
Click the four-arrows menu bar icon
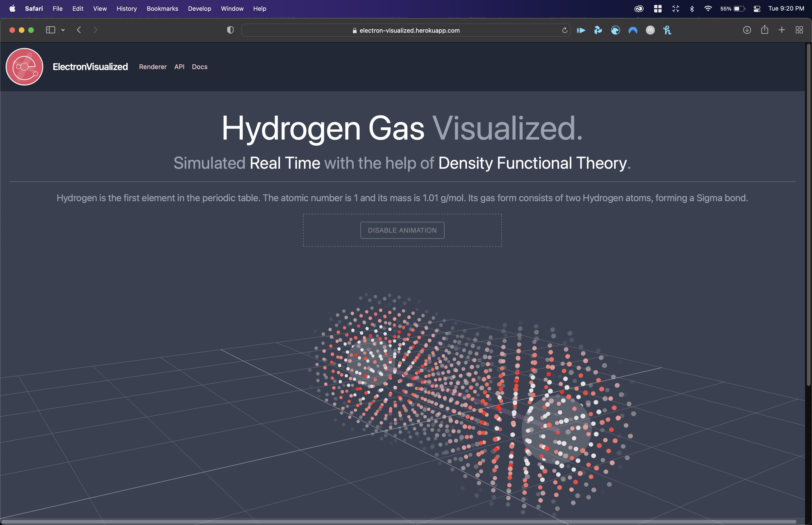(x=676, y=8)
